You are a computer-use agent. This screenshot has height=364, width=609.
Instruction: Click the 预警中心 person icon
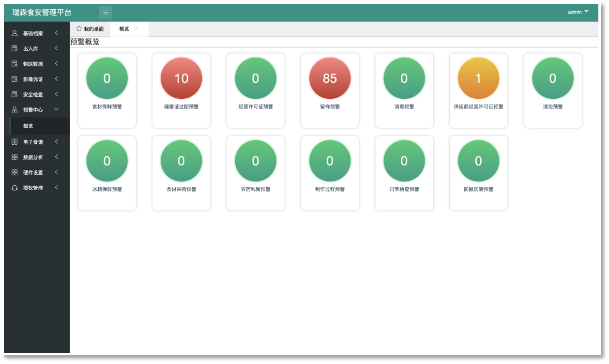point(15,110)
